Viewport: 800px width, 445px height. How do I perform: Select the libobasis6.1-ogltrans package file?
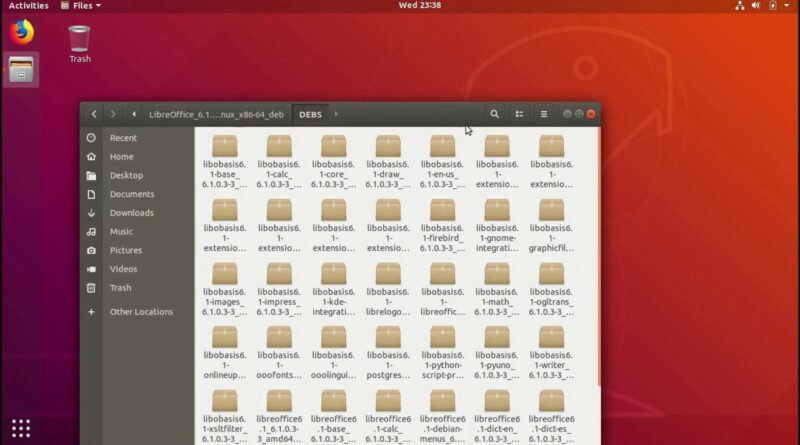(x=552, y=289)
